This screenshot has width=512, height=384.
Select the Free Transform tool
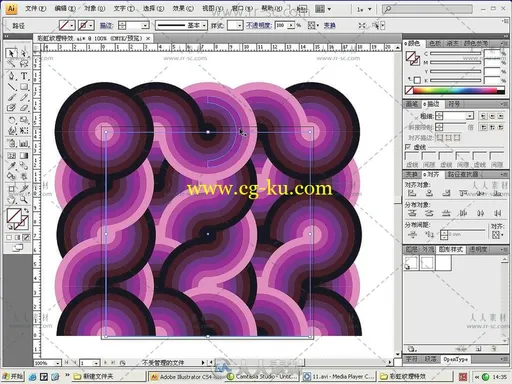click(24, 130)
